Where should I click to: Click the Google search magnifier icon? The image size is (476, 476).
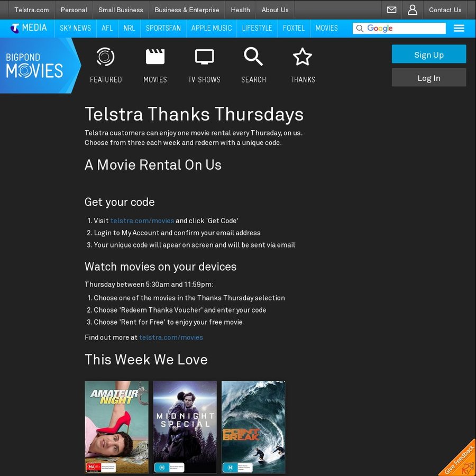pos(360,28)
